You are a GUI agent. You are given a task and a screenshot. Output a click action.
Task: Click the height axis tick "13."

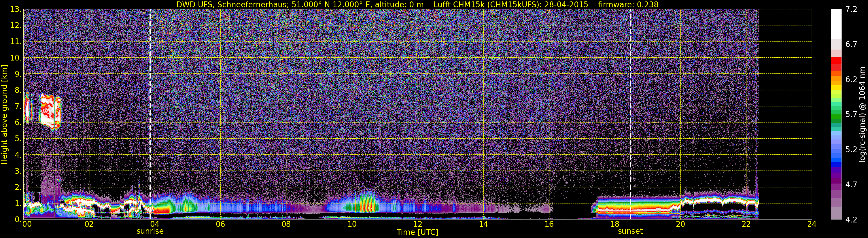click(x=15, y=10)
